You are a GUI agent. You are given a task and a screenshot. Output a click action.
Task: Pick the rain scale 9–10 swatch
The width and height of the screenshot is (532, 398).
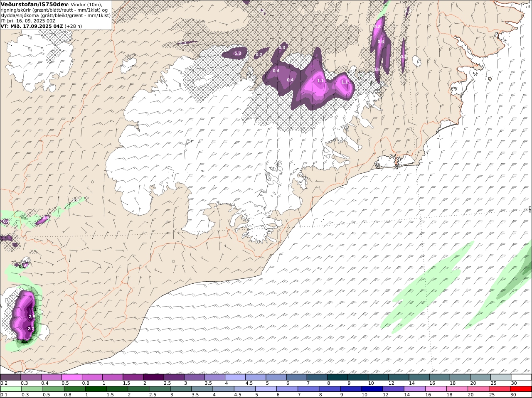pyautogui.click(x=350, y=389)
